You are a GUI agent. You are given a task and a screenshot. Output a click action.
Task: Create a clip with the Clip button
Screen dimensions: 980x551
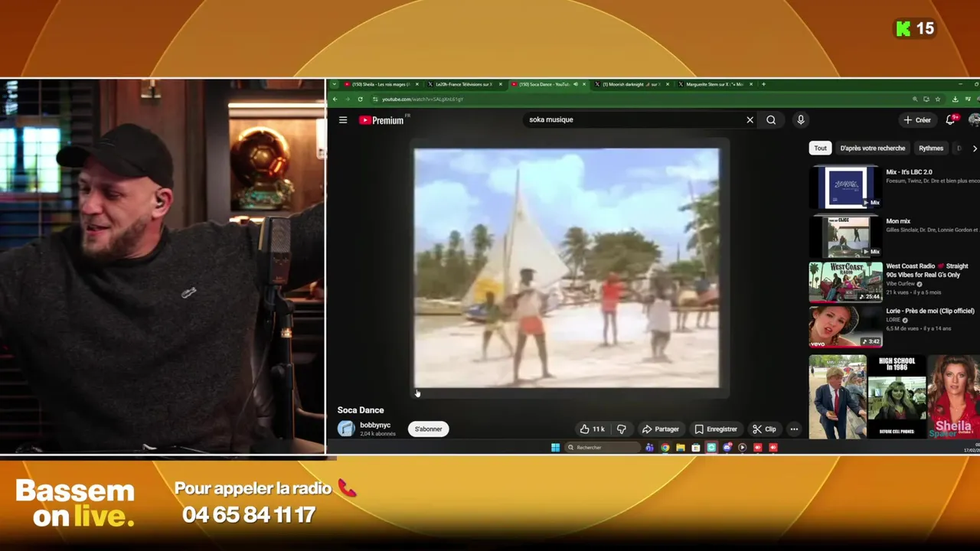pyautogui.click(x=764, y=429)
